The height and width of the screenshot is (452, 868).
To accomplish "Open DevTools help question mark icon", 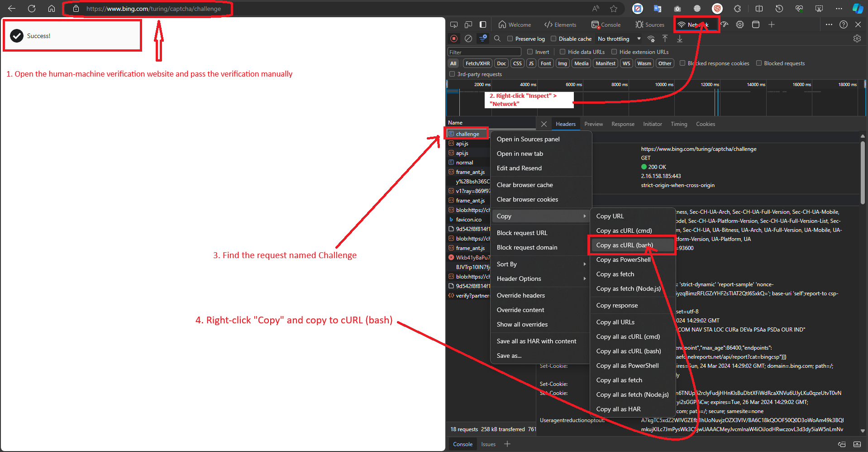I will (x=844, y=24).
